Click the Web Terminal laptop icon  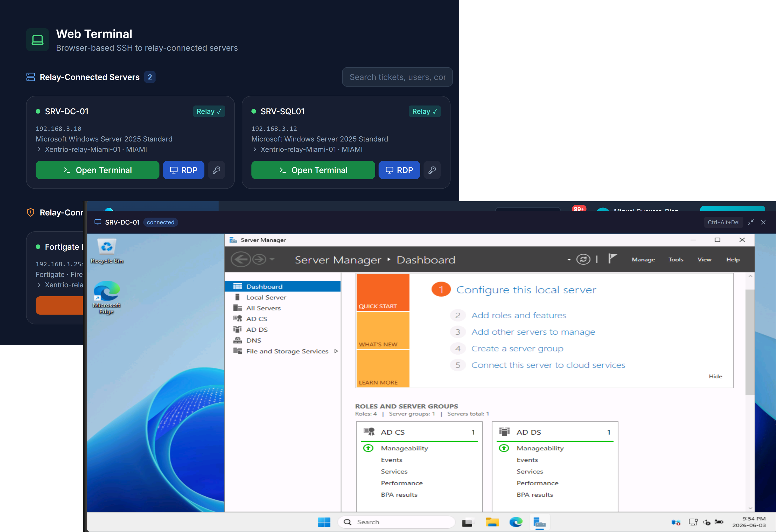37,40
